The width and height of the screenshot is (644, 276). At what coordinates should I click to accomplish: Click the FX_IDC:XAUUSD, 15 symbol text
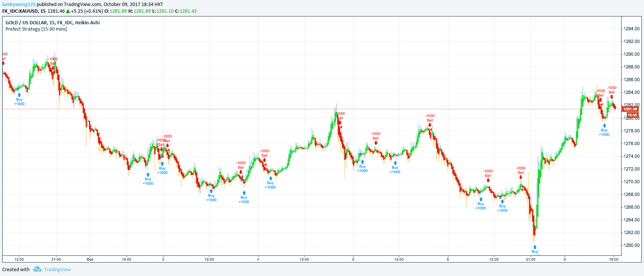coord(24,11)
